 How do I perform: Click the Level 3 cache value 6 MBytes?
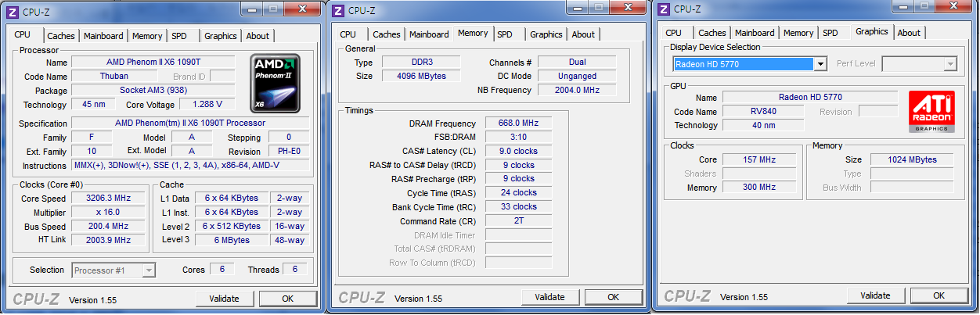[x=231, y=240]
